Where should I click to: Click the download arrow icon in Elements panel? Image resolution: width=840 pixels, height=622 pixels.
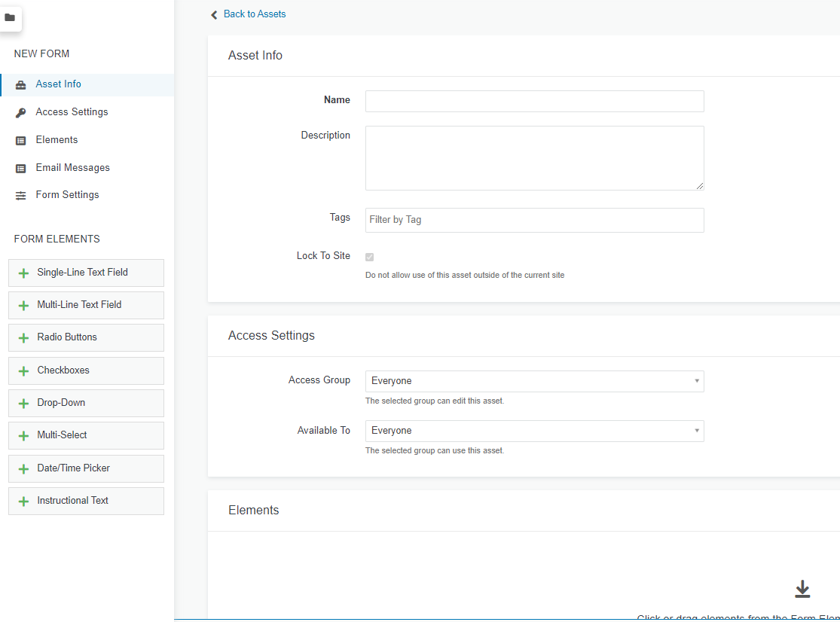(x=802, y=590)
